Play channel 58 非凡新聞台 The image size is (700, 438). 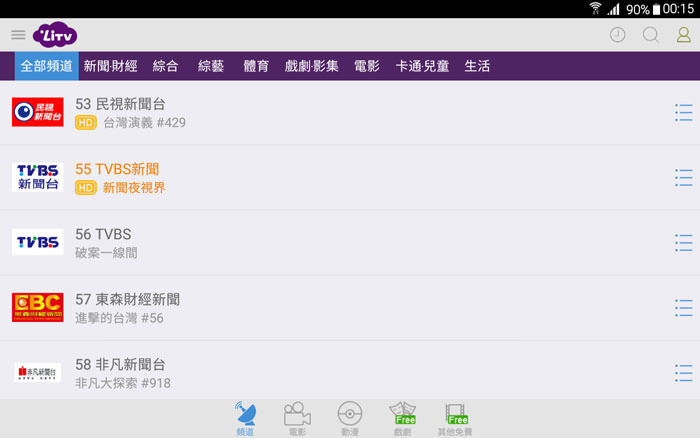pos(300,372)
